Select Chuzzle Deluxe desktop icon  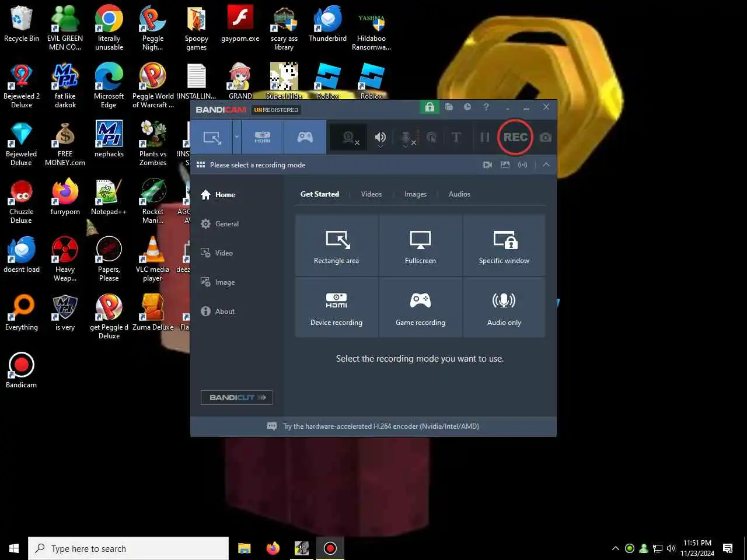(x=22, y=202)
